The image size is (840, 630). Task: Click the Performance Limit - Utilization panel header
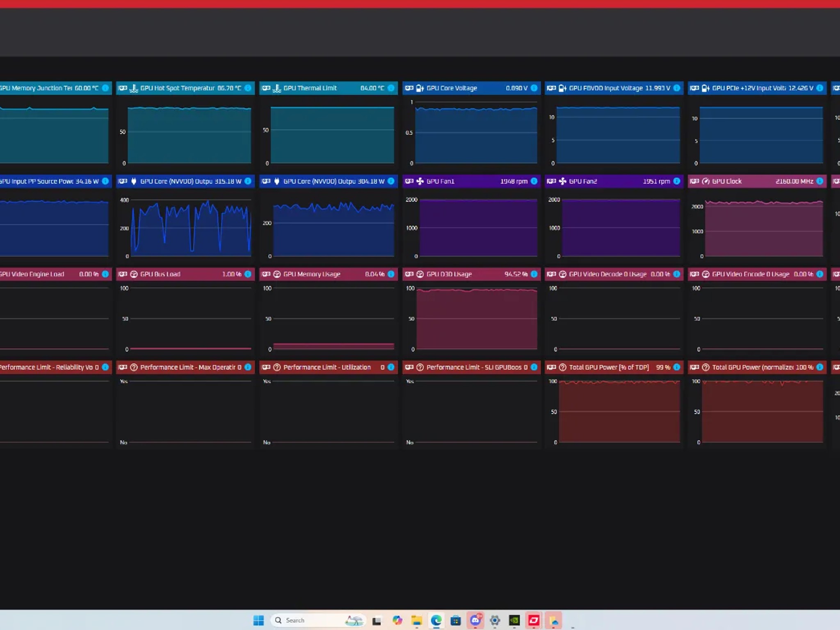(x=327, y=367)
